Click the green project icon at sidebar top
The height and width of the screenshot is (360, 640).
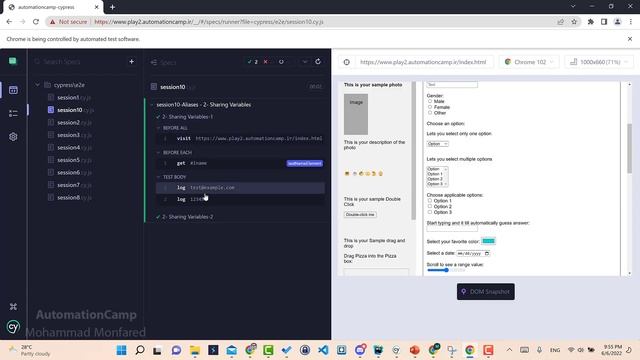[x=13, y=61]
